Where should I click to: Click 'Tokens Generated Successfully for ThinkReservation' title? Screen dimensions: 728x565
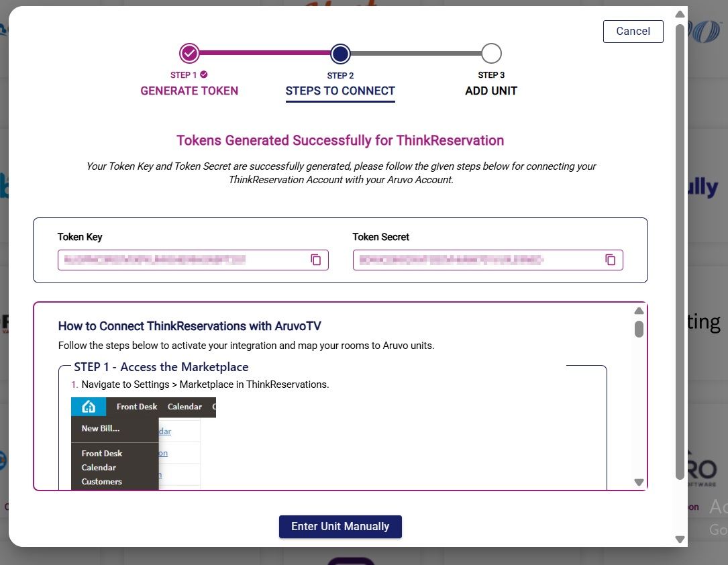point(340,140)
